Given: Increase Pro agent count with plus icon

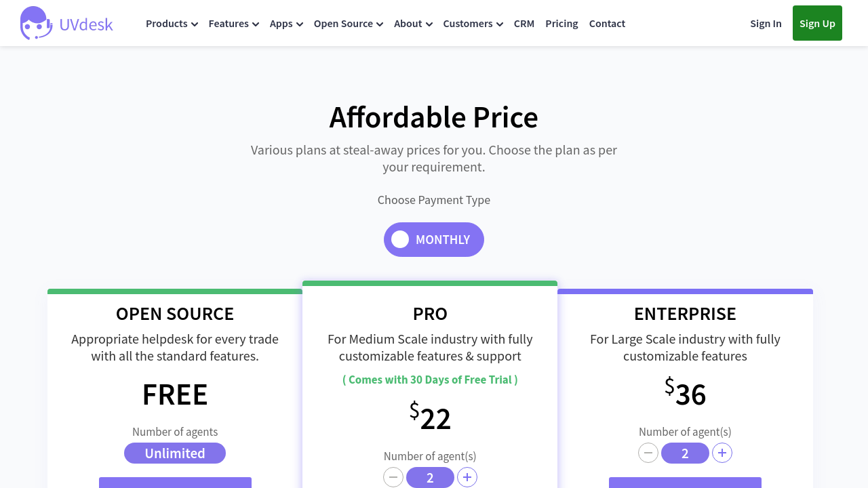Looking at the screenshot, I should click(x=467, y=477).
